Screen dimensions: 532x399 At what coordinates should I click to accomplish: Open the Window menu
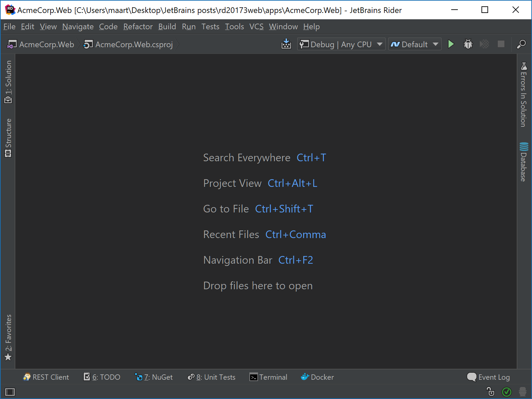point(283,27)
